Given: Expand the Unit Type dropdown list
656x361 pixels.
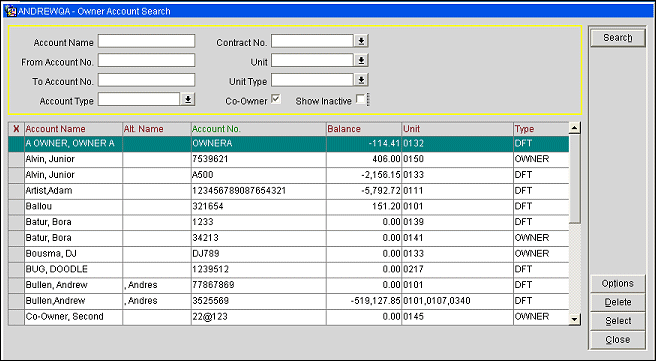Looking at the screenshot, I should 361,80.
